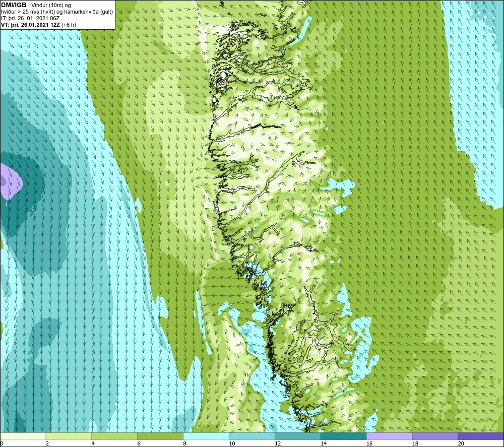Click the scale label '20'
This screenshot has height=447, width=504.
click(461, 443)
